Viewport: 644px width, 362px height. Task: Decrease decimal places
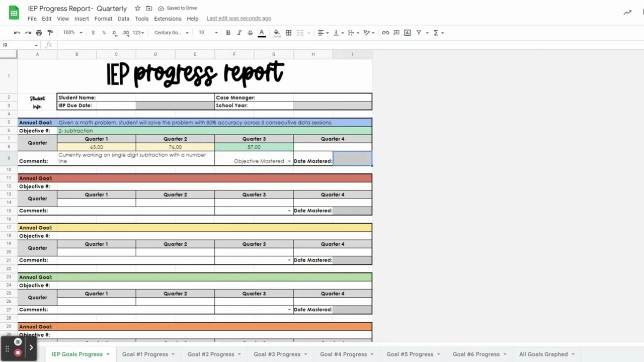[114, 33]
